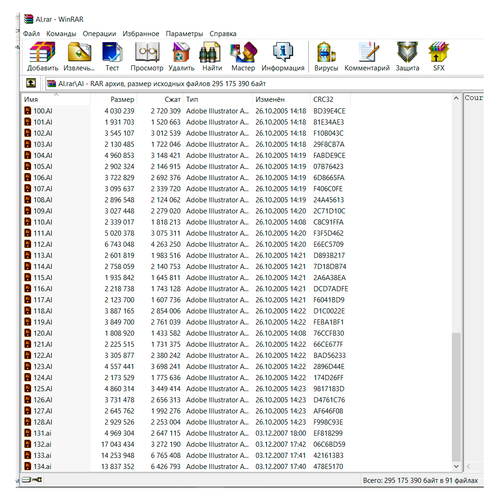
Task: Click the Удалить (Delete) toolbar icon
Action: (x=181, y=52)
